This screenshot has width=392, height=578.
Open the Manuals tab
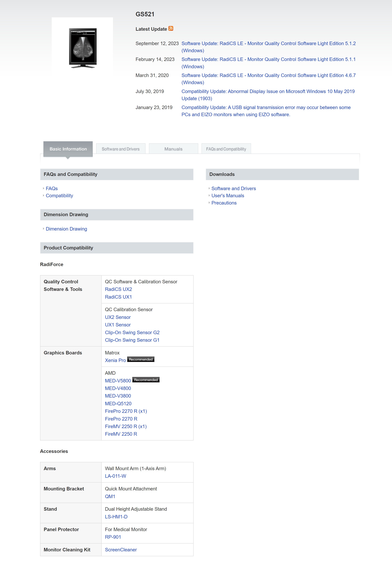(173, 149)
